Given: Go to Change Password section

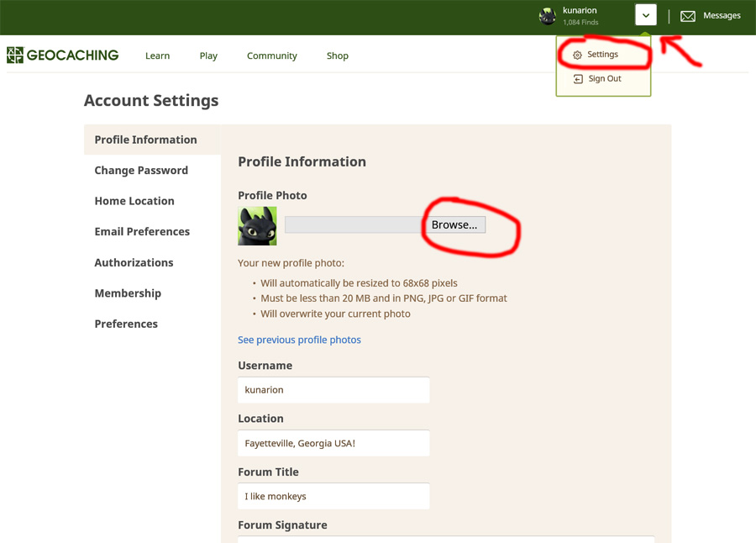Looking at the screenshot, I should (x=141, y=171).
